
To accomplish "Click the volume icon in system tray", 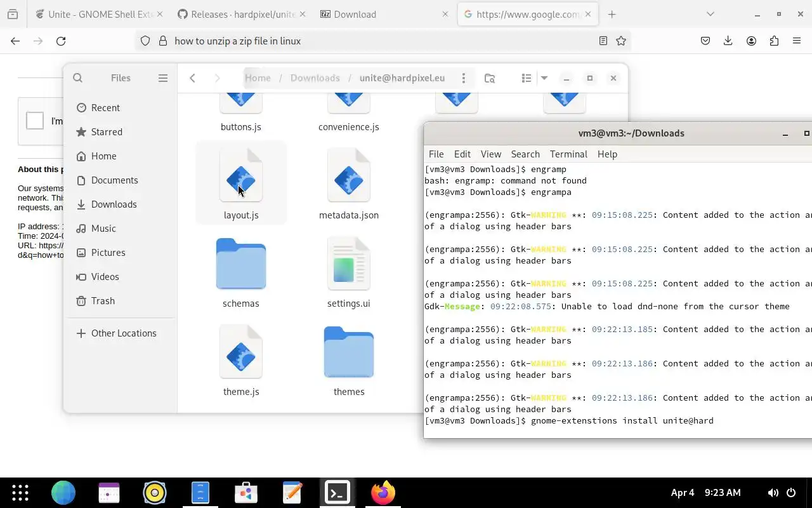I will (x=773, y=493).
